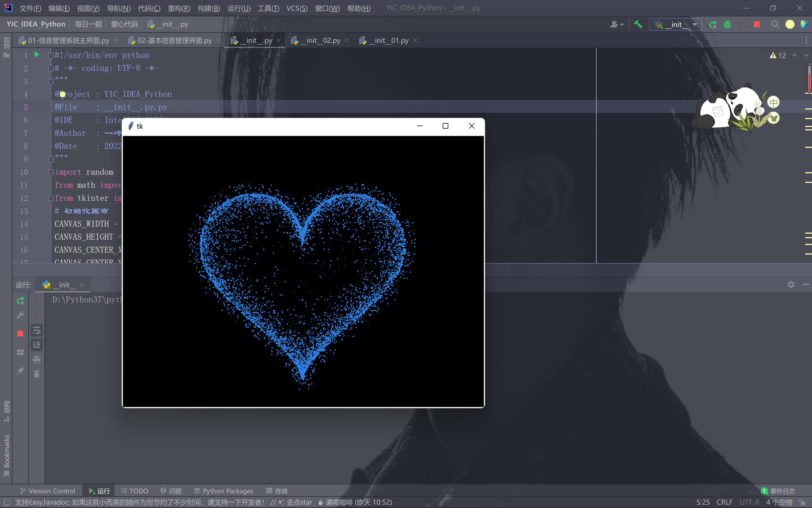Open the 重构(R) menu
Viewport: 812px width, 508px height.
point(179,8)
